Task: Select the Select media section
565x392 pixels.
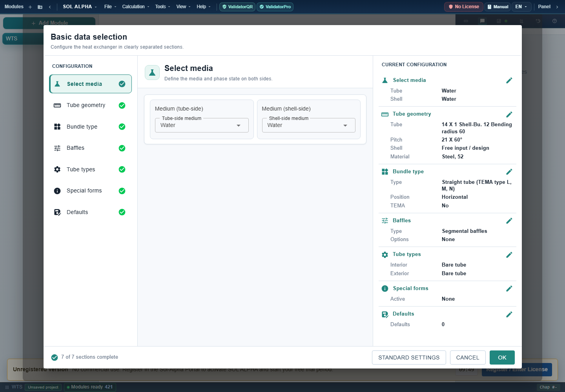Action: coord(90,84)
